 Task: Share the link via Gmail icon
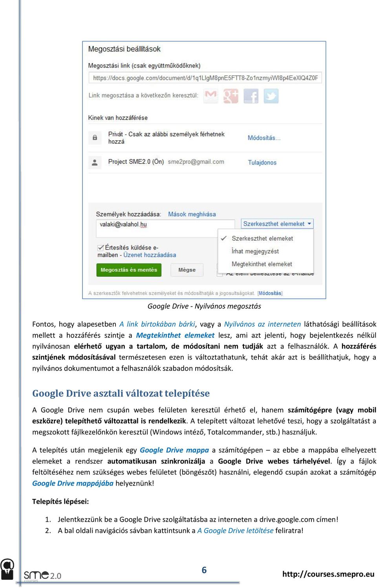(x=211, y=95)
